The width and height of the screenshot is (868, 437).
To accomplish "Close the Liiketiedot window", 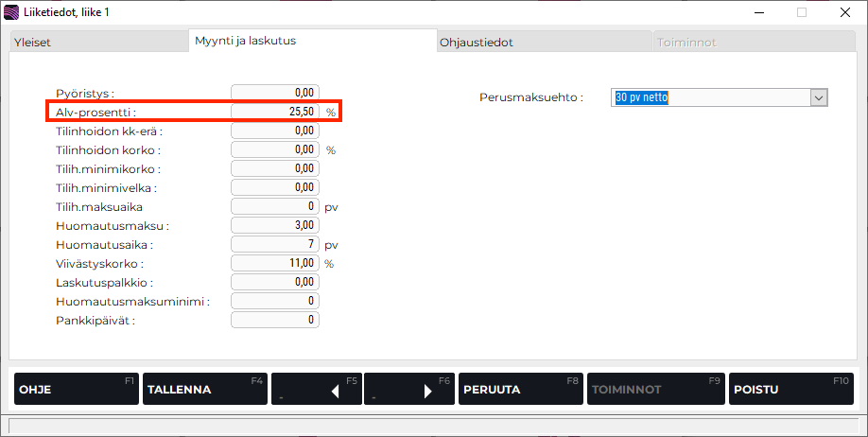I will tap(844, 12).
